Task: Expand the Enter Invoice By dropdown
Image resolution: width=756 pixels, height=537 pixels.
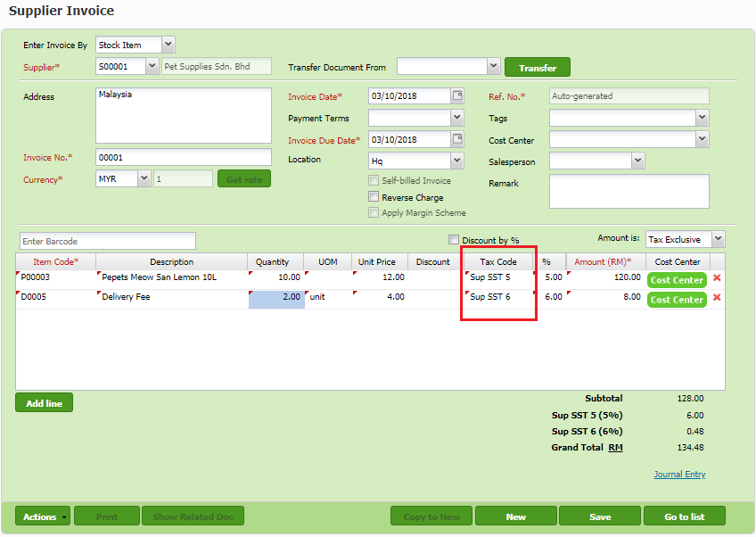Action: (168, 45)
